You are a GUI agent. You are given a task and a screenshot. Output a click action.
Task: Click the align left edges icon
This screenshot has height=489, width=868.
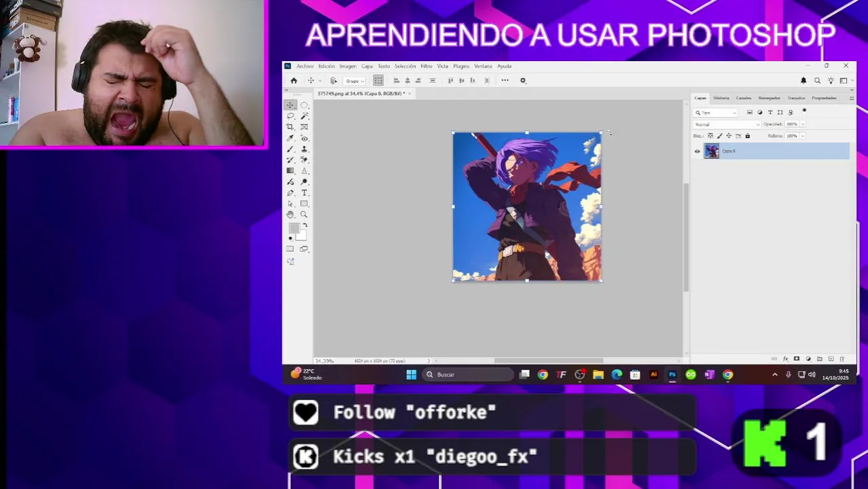click(x=397, y=80)
